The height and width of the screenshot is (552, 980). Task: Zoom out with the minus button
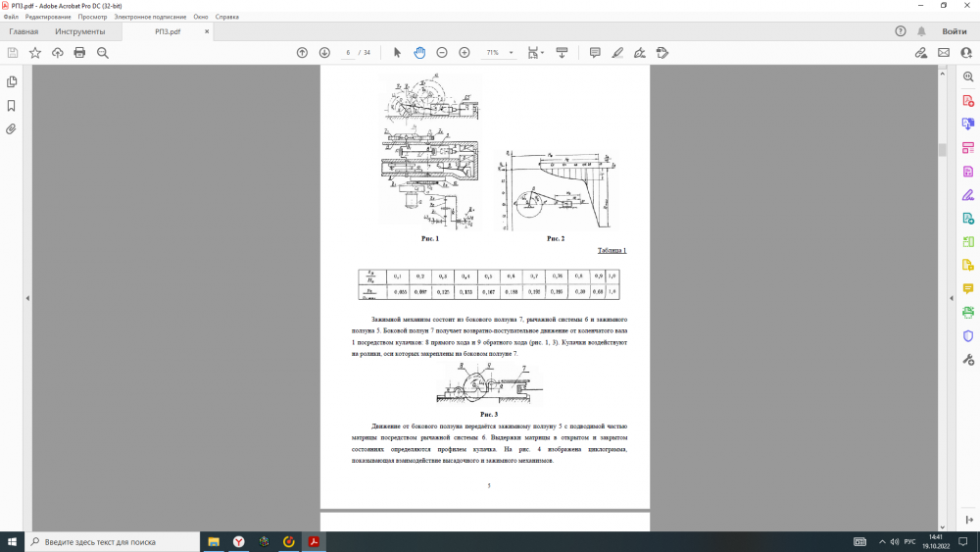[442, 53]
